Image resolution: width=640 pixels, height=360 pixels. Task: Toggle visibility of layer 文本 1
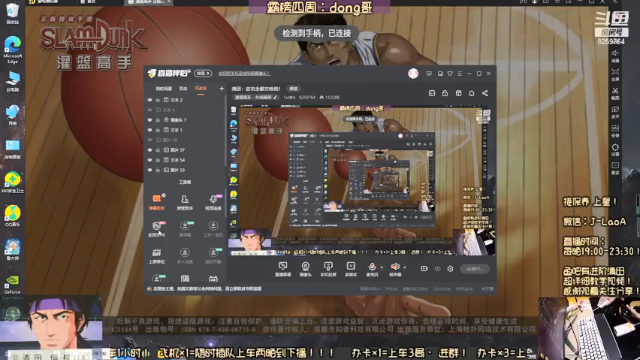coord(150,130)
